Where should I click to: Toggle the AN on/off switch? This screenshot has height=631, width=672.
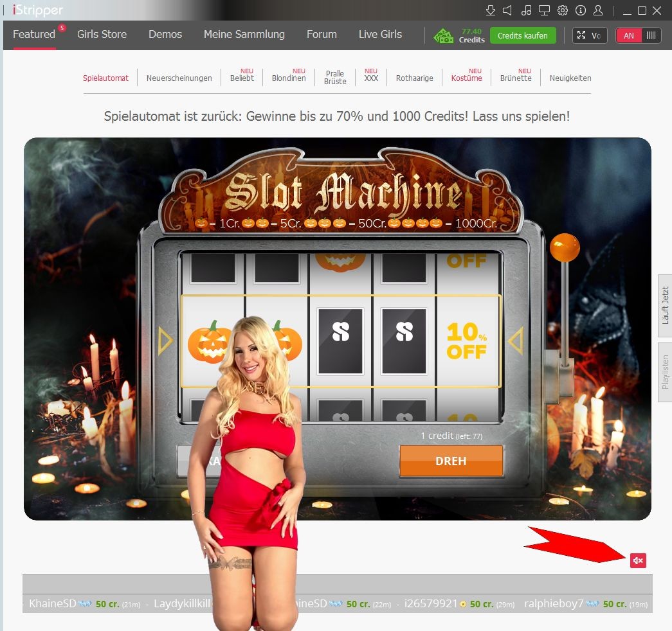coord(638,35)
